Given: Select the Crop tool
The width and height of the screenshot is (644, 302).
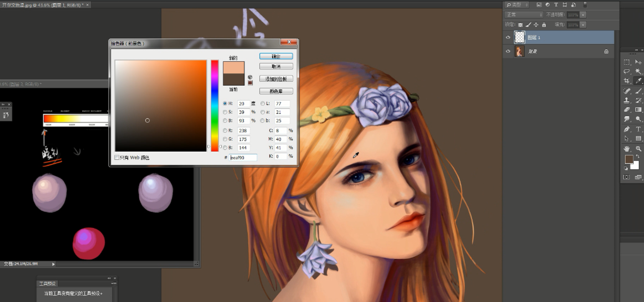Looking at the screenshot, I should coord(627,81).
